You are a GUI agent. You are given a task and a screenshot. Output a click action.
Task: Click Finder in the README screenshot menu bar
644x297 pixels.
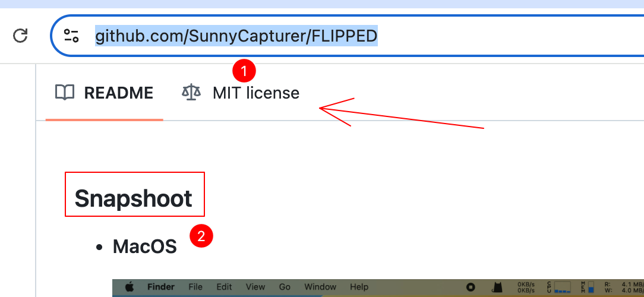pyautogui.click(x=161, y=287)
